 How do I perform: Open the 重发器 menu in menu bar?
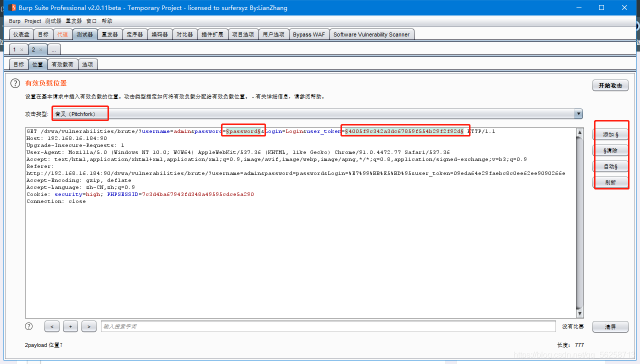click(73, 21)
